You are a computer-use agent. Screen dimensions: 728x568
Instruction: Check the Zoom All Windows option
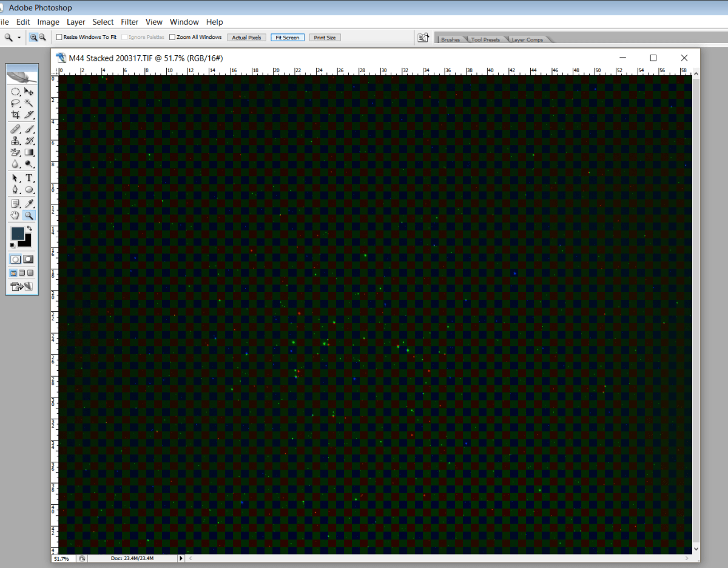click(172, 37)
